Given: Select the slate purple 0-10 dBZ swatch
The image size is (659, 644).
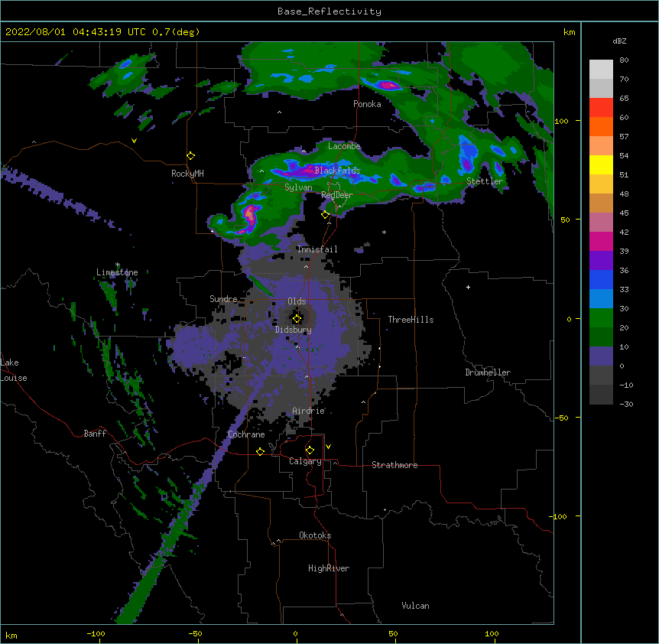Looking at the screenshot, I should [601, 356].
